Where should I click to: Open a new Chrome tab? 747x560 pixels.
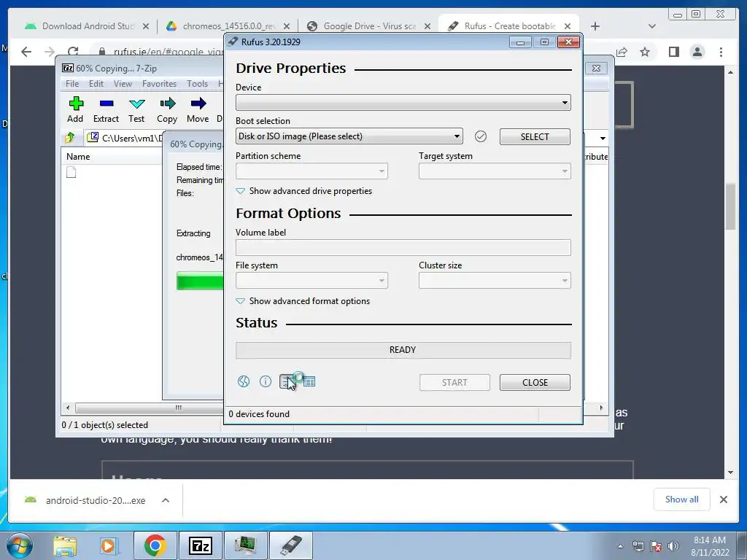pos(595,26)
